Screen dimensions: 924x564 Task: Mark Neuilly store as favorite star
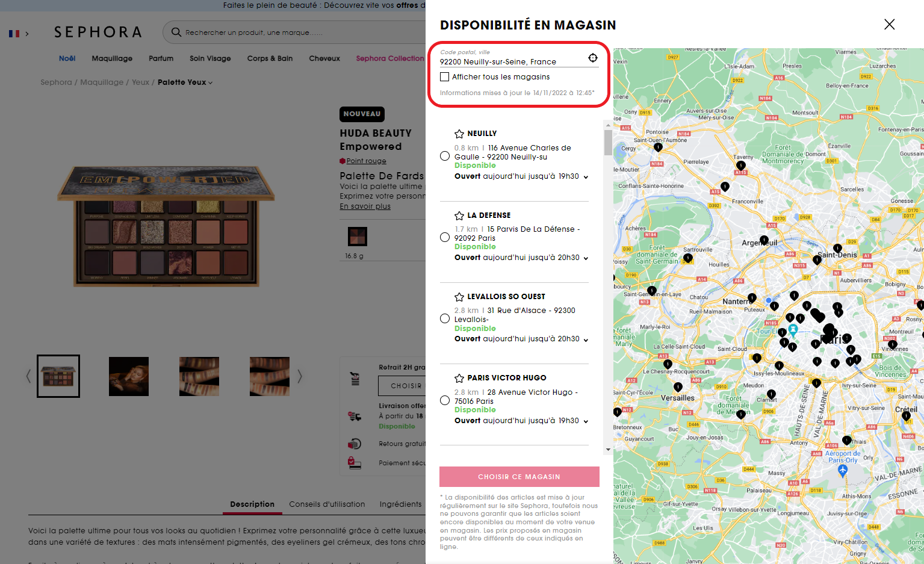coord(459,134)
